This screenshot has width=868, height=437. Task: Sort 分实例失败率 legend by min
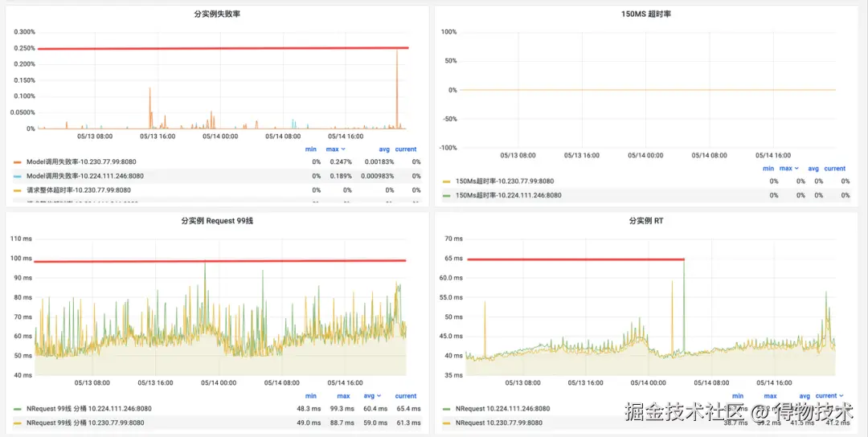(x=310, y=149)
